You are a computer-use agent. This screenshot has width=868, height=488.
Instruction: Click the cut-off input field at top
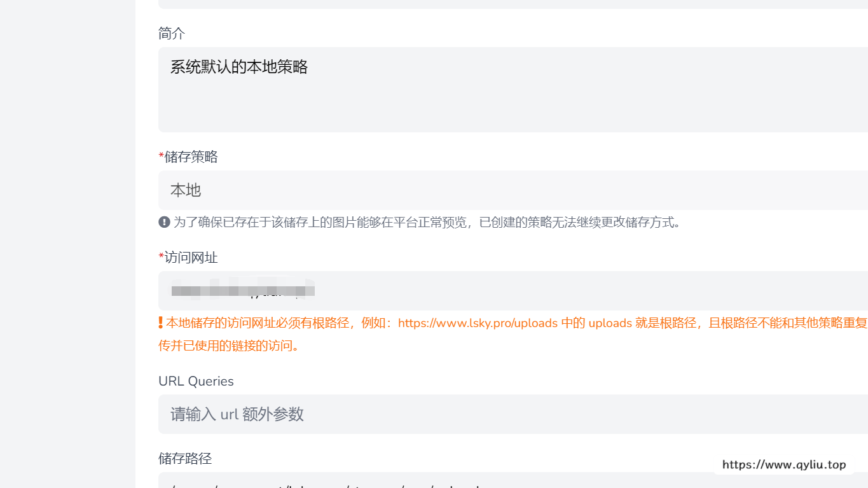(513, 4)
